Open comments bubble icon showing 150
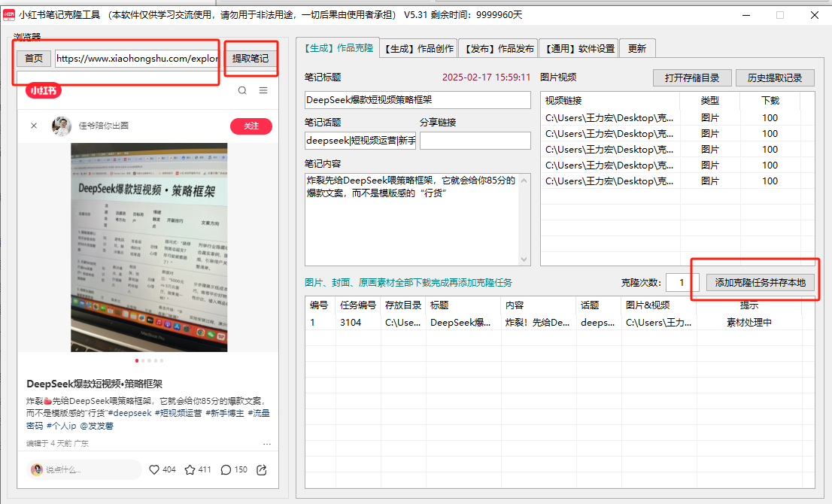Viewport: 832px width, 504px height. coord(226,469)
